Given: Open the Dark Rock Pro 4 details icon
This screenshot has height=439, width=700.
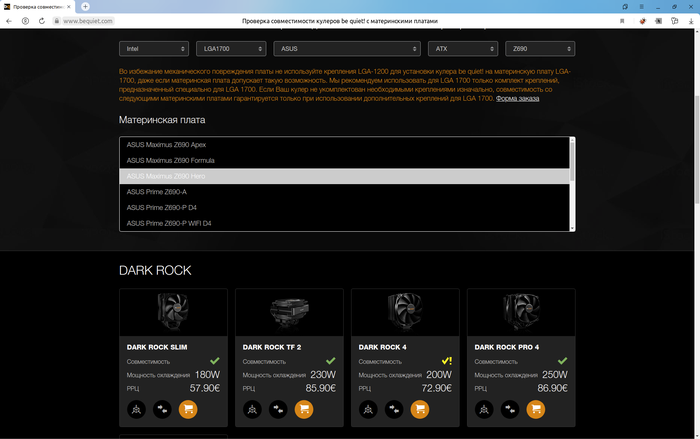Looking at the screenshot, I should 484,409.
